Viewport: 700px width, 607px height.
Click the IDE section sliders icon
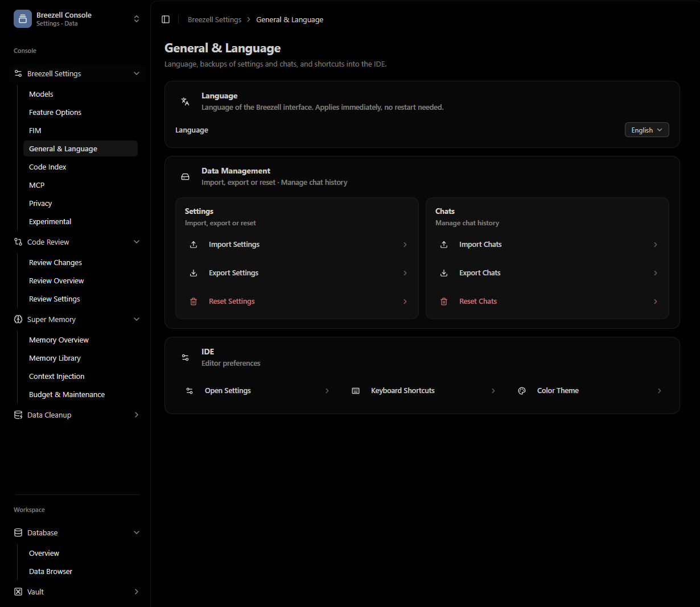coord(185,357)
